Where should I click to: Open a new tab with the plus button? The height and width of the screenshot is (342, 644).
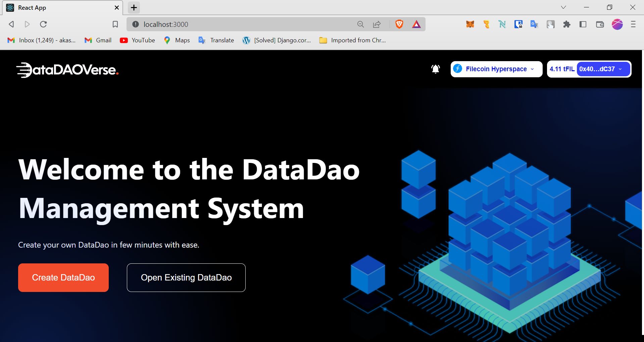point(134,7)
